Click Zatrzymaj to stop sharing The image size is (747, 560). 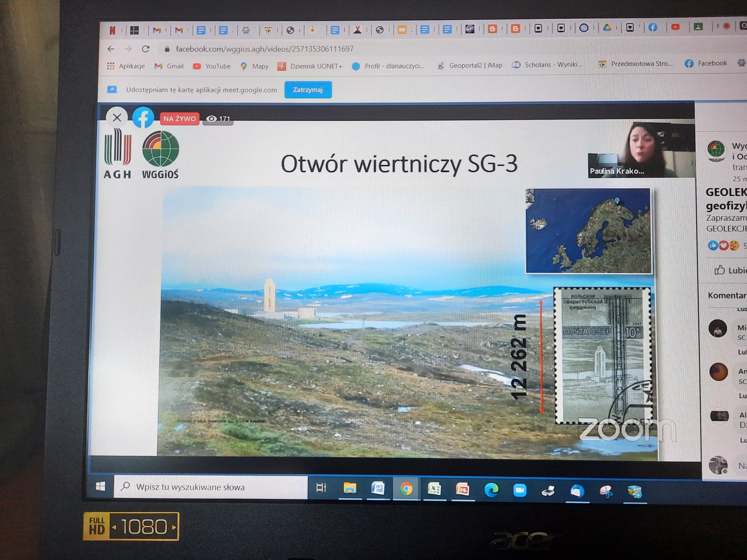[308, 90]
